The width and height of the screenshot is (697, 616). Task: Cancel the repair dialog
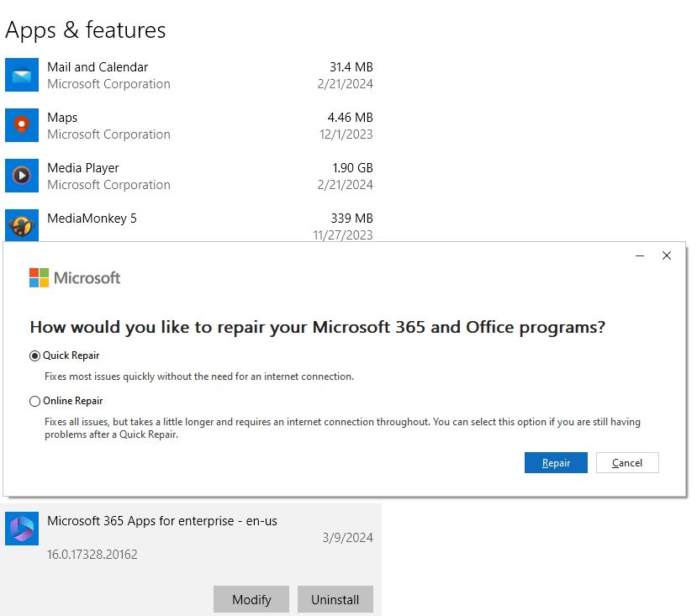click(x=627, y=463)
